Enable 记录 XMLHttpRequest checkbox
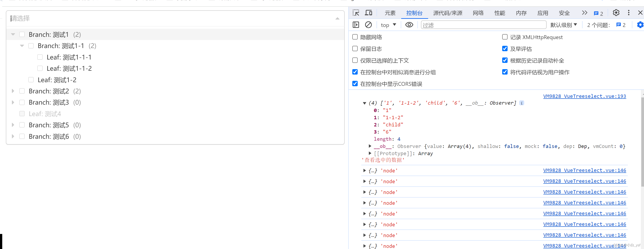Viewport: 644px width, 249px height. click(505, 37)
